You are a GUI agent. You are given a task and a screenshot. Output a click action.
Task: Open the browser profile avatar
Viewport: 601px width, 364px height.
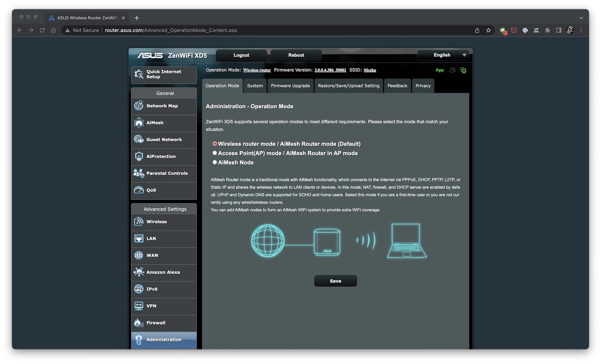[570, 30]
